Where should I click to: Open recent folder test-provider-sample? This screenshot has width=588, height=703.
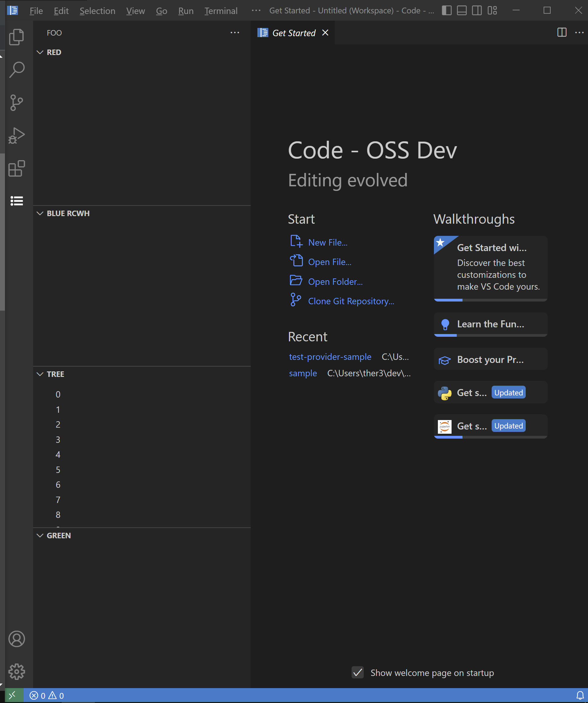(x=330, y=357)
